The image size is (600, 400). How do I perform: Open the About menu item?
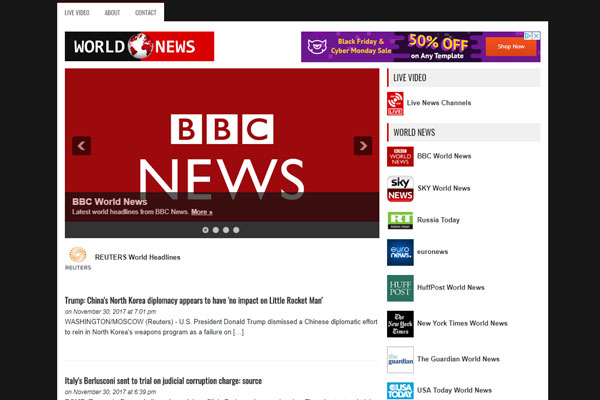112,13
